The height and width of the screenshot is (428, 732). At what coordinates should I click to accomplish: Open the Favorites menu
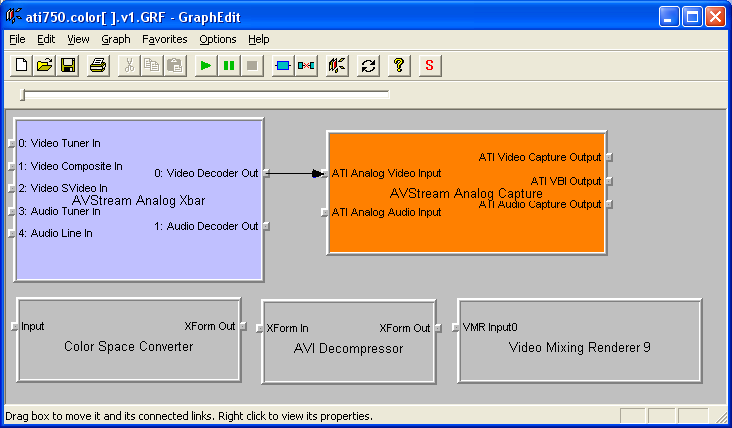pos(165,39)
